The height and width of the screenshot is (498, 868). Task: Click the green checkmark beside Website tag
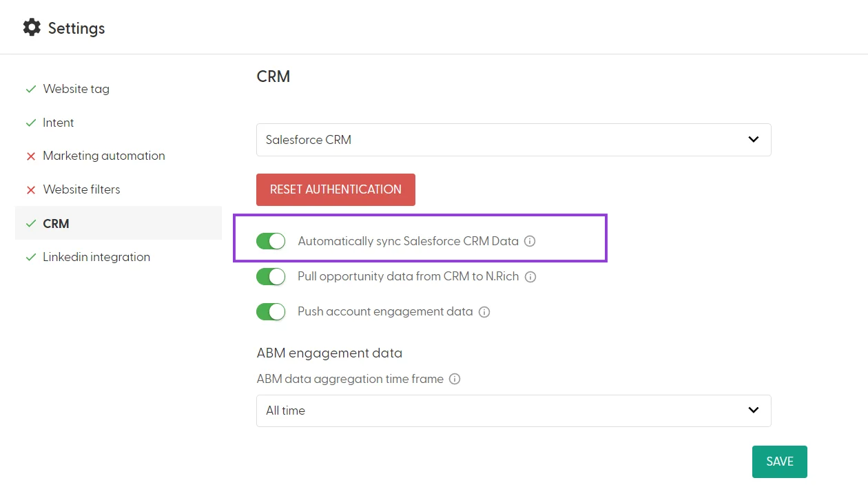click(x=30, y=88)
